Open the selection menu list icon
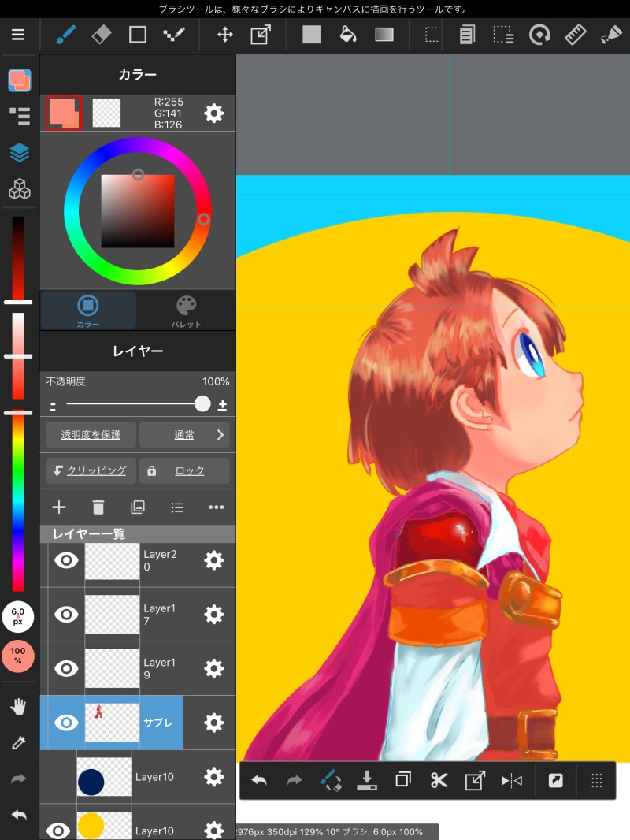630x840 pixels. [x=503, y=35]
